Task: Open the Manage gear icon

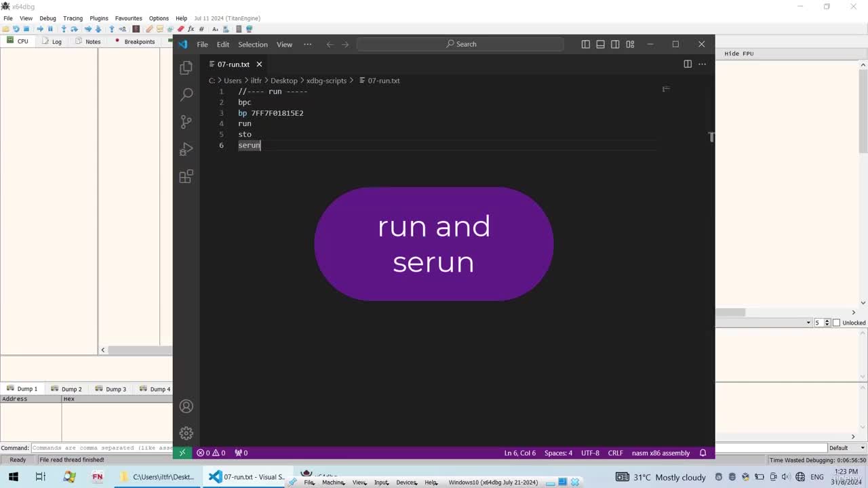Action: (186, 433)
